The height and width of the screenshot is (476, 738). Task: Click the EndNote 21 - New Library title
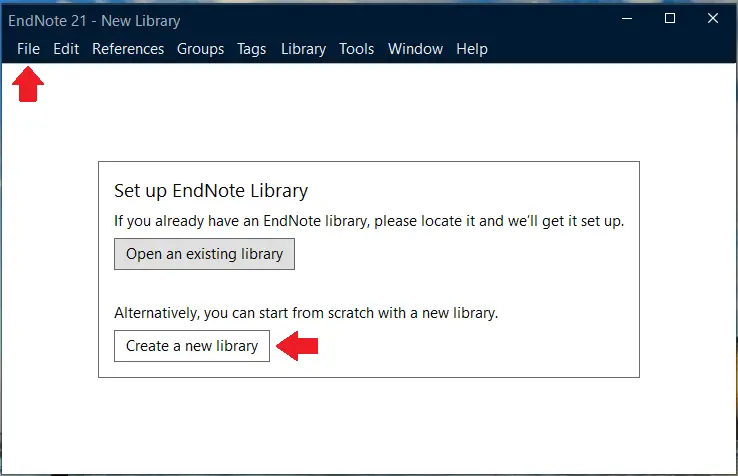pyautogui.click(x=94, y=21)
